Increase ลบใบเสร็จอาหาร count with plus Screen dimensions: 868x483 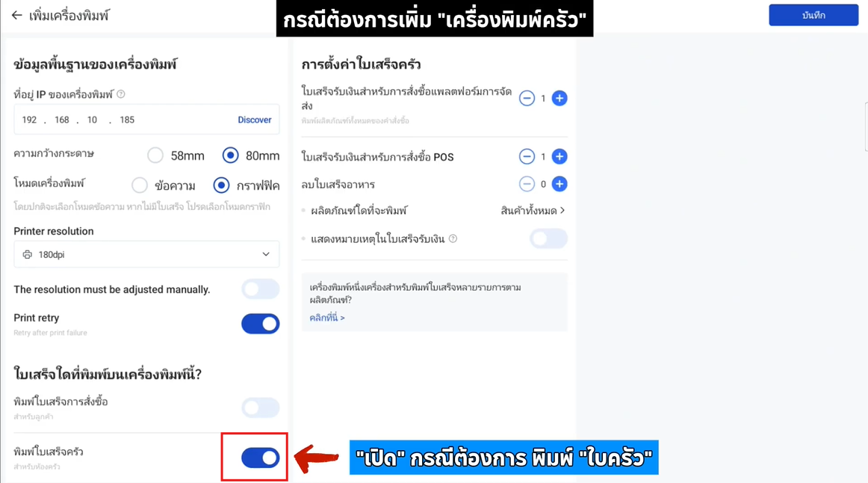coord(559,184)
